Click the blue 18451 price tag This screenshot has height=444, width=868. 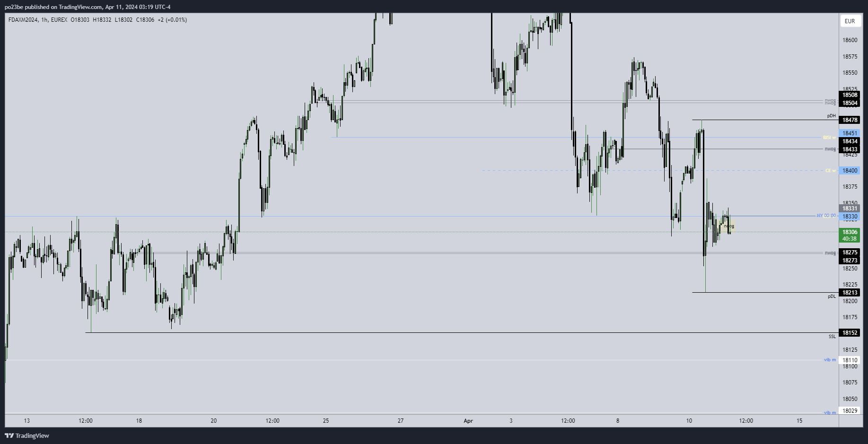pos(850,133)
